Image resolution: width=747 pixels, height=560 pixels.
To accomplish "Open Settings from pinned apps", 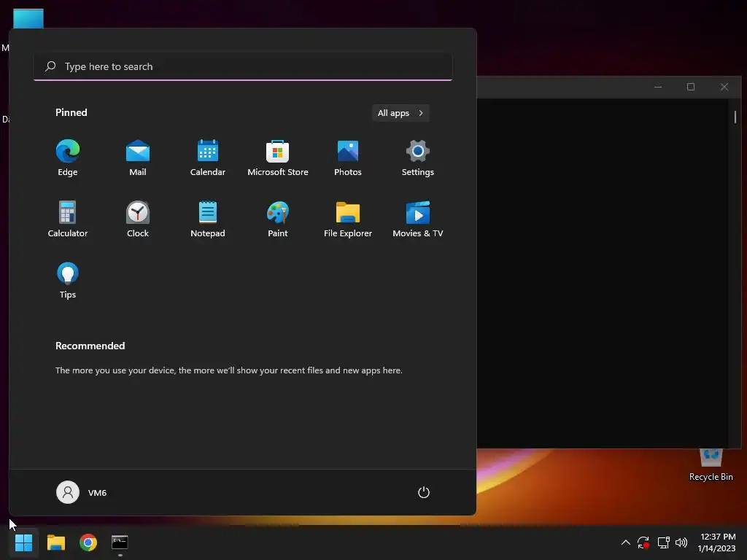I will click(418, 158).
